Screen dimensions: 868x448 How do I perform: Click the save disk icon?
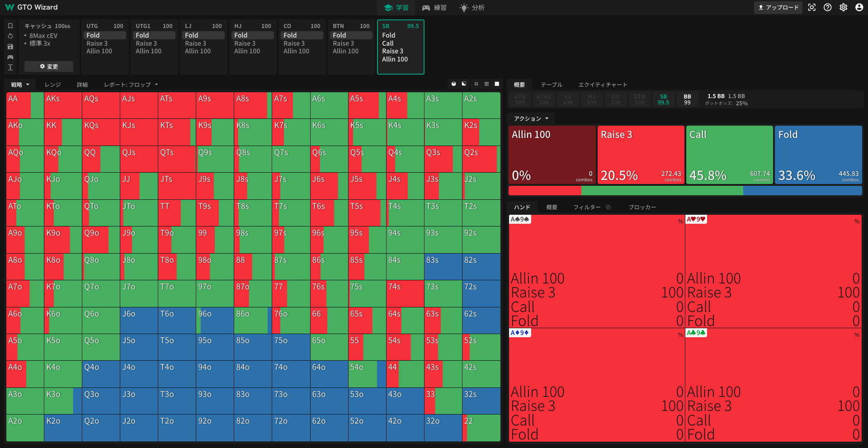coord(10,47)
